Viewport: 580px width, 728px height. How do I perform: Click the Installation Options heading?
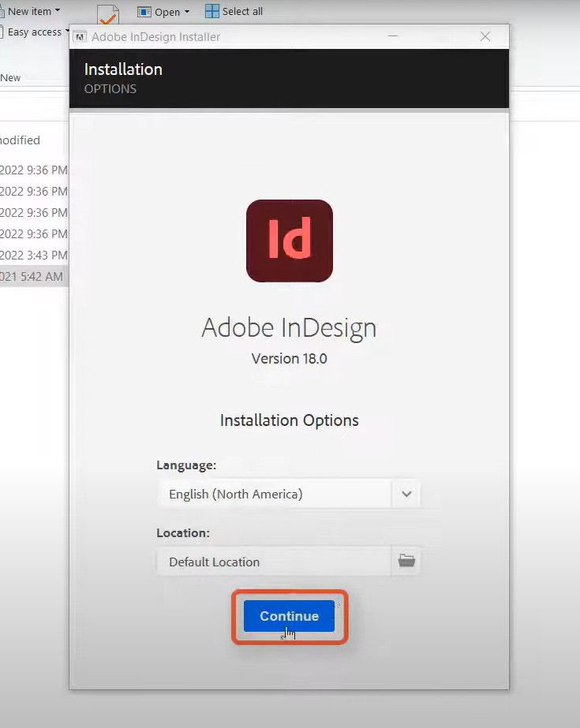point(290,420)
